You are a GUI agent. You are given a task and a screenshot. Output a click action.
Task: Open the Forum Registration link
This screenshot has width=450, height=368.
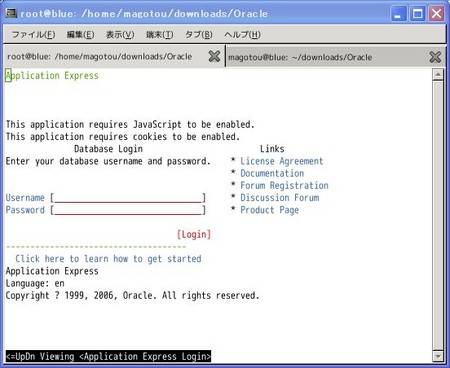tap(284, 186)
